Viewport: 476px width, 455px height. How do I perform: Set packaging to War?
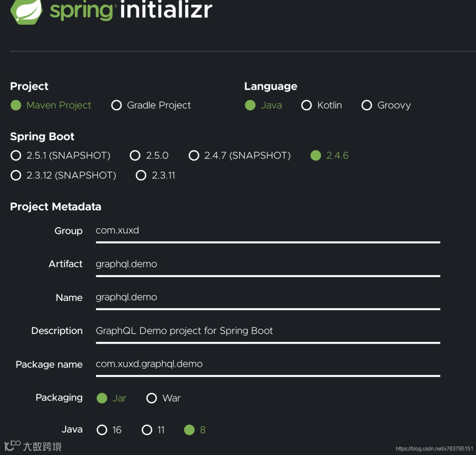(152, 398)
